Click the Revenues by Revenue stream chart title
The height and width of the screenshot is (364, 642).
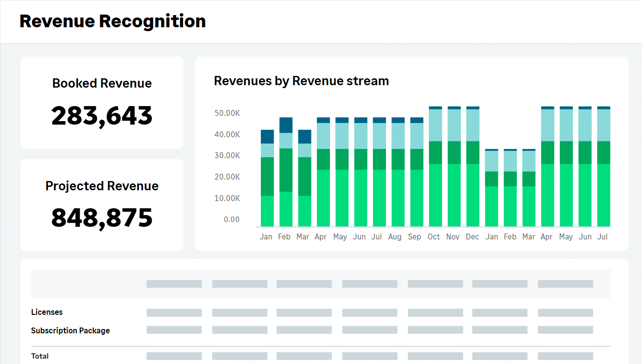[x=301, y=81]
